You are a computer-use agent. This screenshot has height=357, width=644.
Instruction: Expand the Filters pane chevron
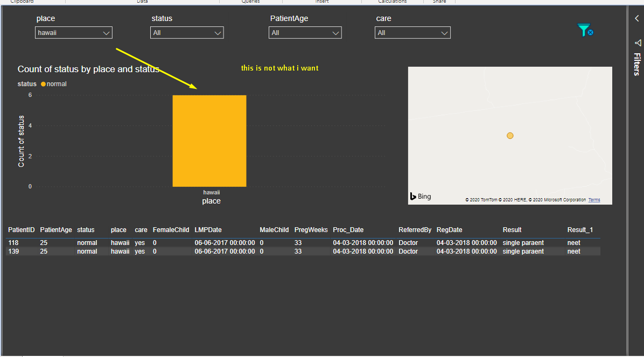tap(636, 18)
